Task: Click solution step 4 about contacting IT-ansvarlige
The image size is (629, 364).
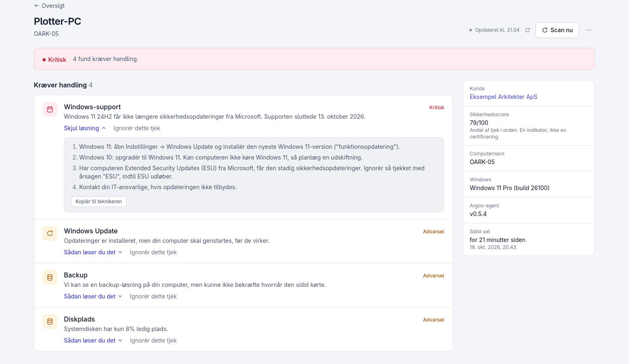Action: pyautogui.click(x=158, y=187)
